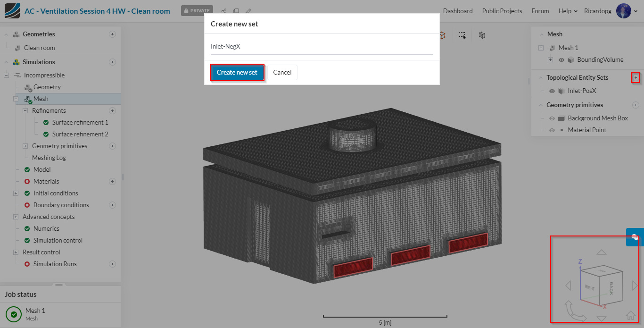Collapse the Incompressible simulation tree
The image size is (644, 328).
click(x=6, y=75)
